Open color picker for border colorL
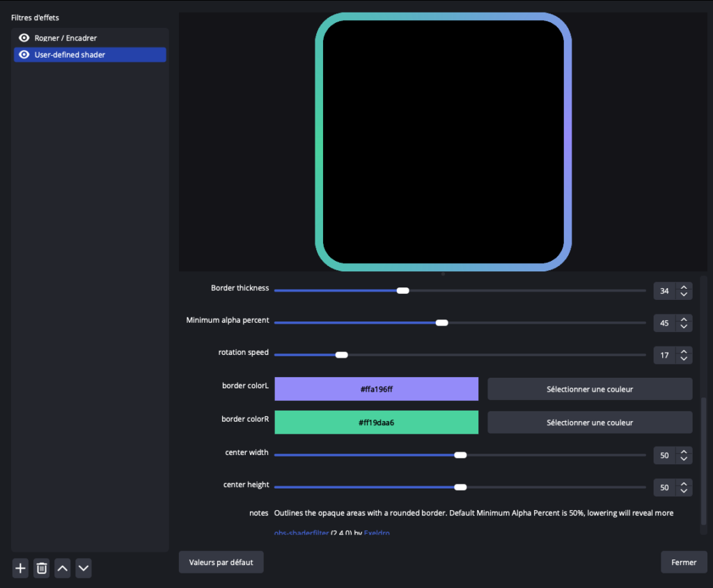The width and height of the screenshot is (713, 588). 590,389
